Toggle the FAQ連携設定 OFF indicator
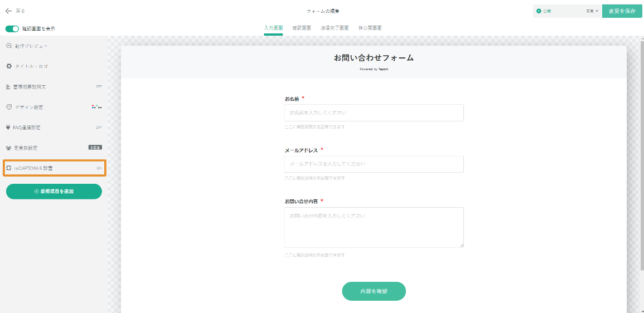 click(x=99, y=128)
